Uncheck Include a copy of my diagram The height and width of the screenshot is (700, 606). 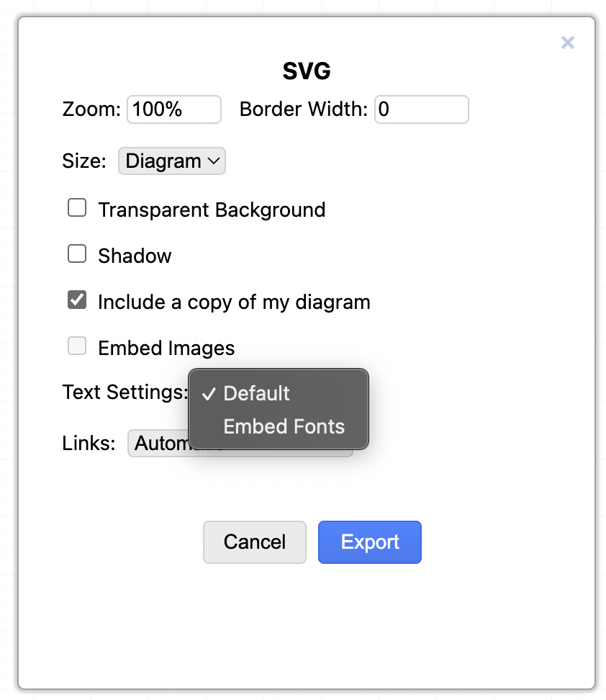77,300
